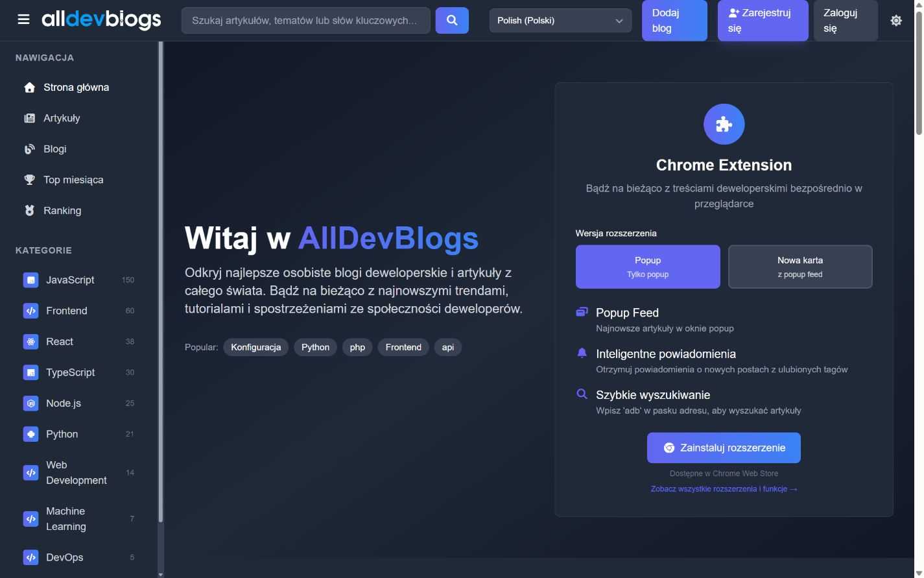Click the Zaloguj się button

click(846, 20)
